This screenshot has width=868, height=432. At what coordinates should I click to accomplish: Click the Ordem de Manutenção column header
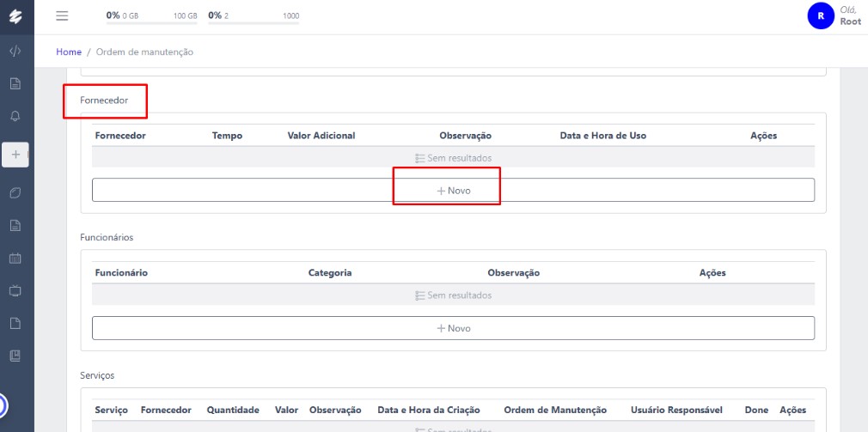click(555, 411)
